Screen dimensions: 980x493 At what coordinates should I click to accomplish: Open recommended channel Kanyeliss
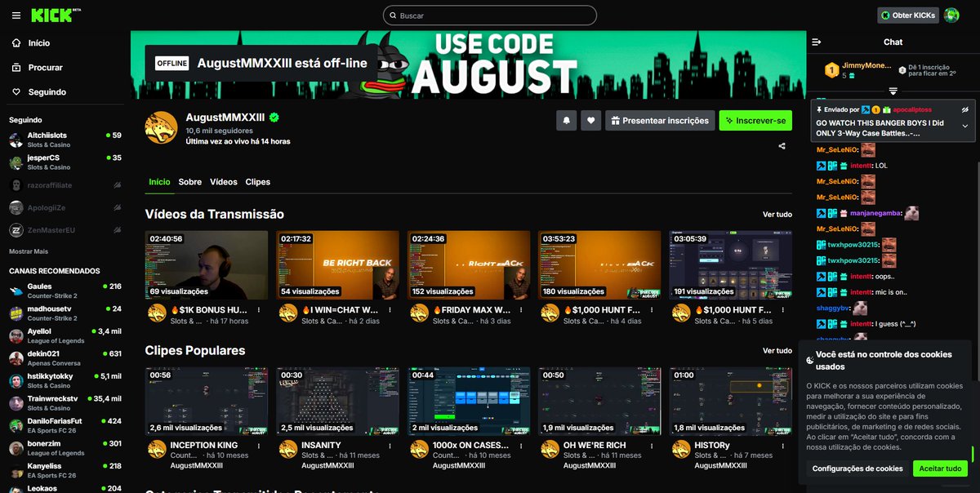pos(65,470)
